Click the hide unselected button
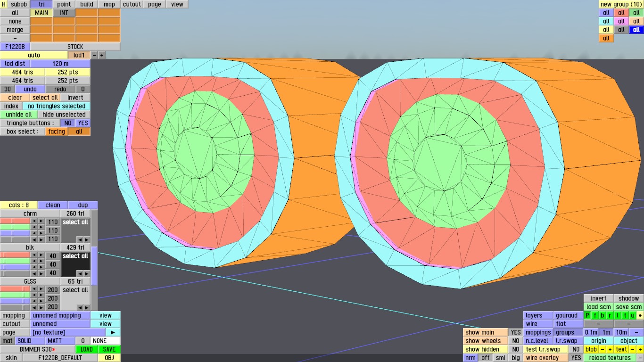 64,115
